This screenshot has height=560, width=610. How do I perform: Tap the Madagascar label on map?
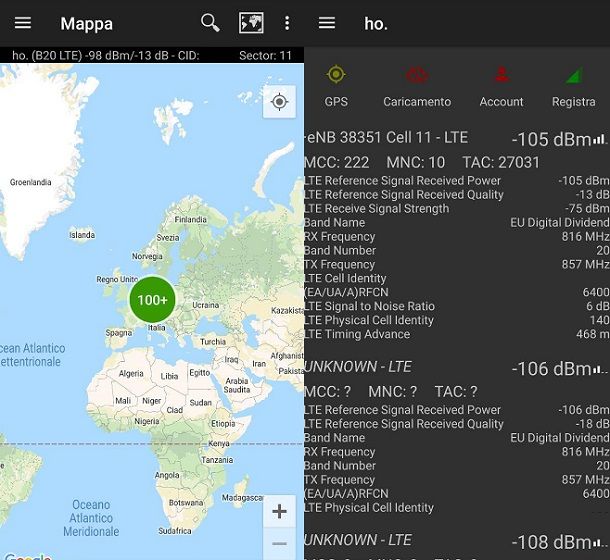click(243, 498)
